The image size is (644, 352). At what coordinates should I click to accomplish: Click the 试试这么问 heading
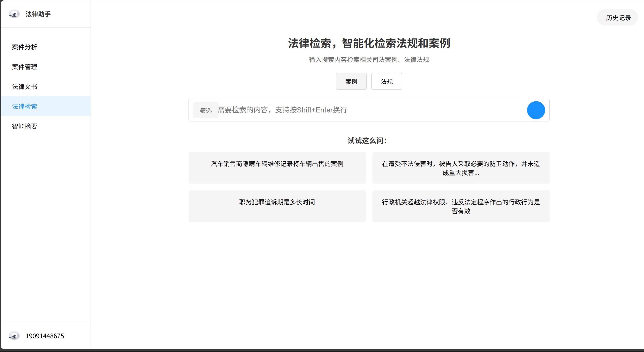point(367,141)
